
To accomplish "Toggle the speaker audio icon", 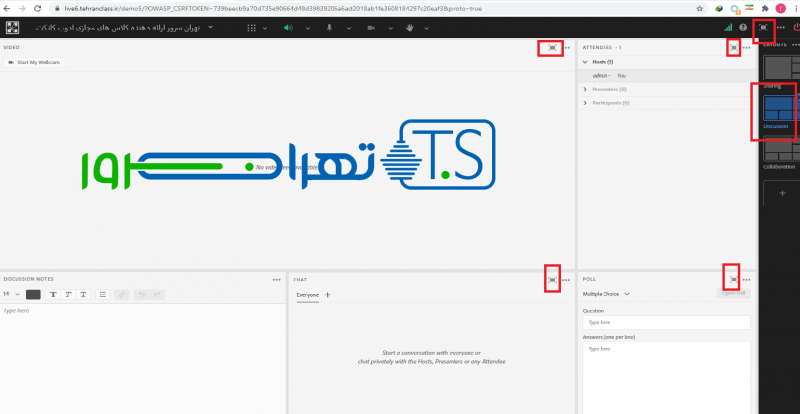I will tap(287, 27).
